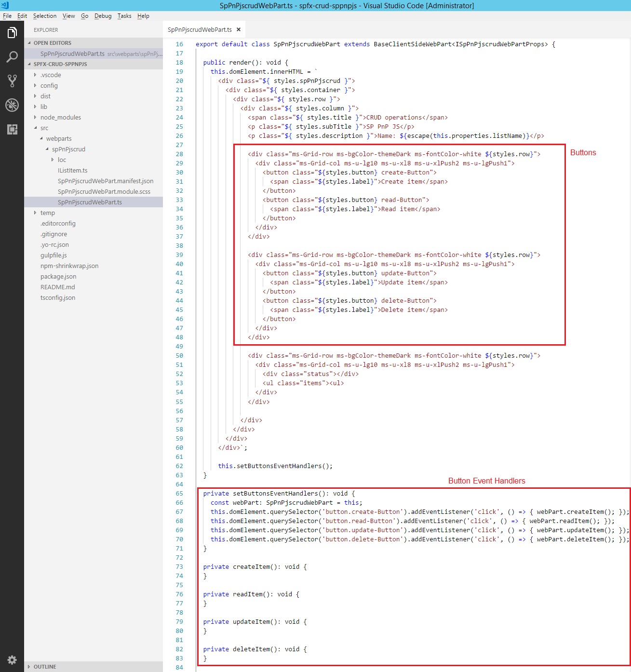This screenshot has width=631, height=672.
Task: Expand the loc folder
Action: pyautogui.click(x=62, y=160)
